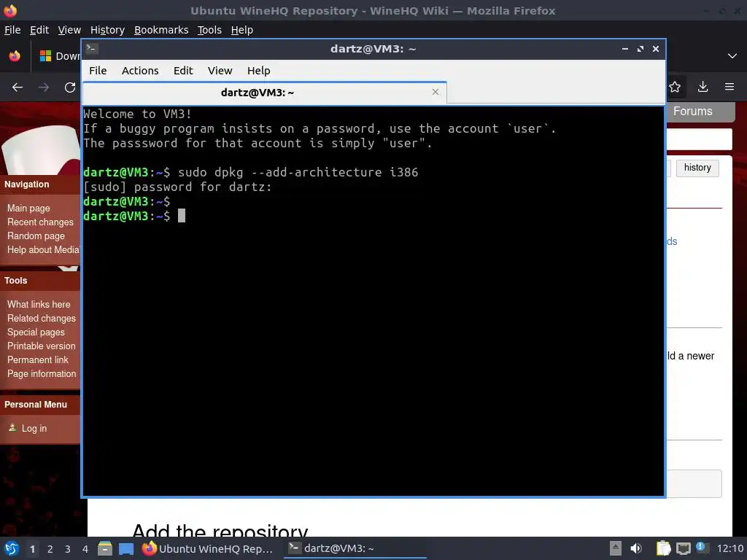Open Related changes link
The height and width of the screenshot is (560, 747).
(x=42, y=318)
